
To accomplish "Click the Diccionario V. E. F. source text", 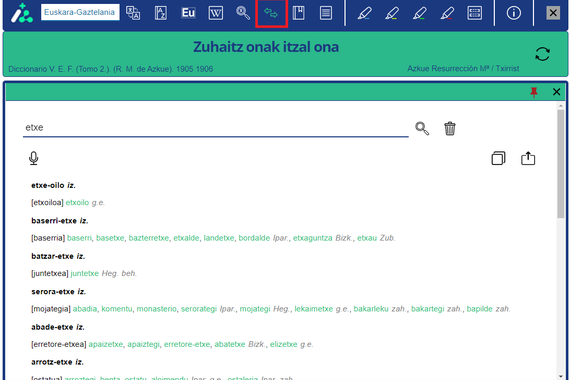I will click(x=111, y=69).
